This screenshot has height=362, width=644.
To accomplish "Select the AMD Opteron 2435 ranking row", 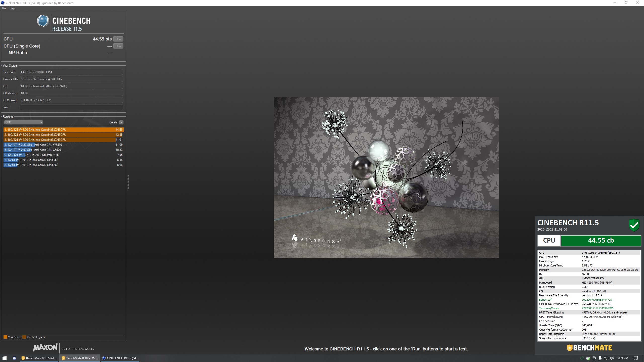I will point(64,155).
